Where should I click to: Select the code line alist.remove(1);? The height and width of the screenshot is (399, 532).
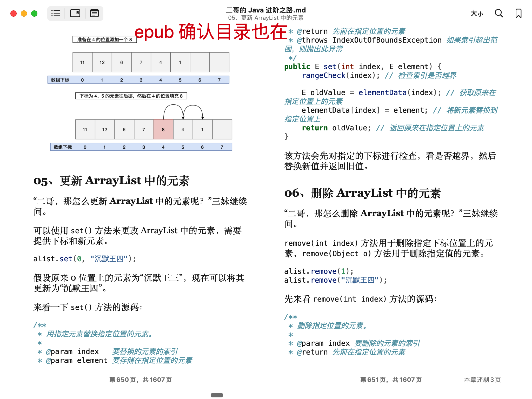[x=318, y=271]
